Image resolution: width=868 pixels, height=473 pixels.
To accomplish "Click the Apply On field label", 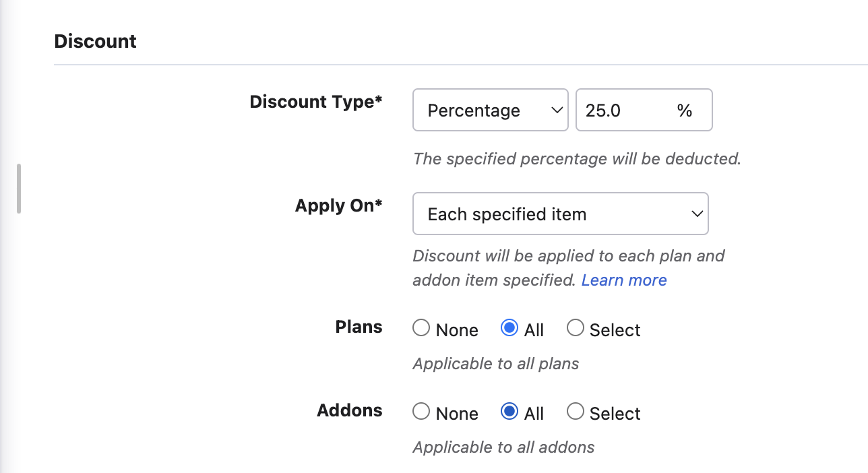I will 338,206.
